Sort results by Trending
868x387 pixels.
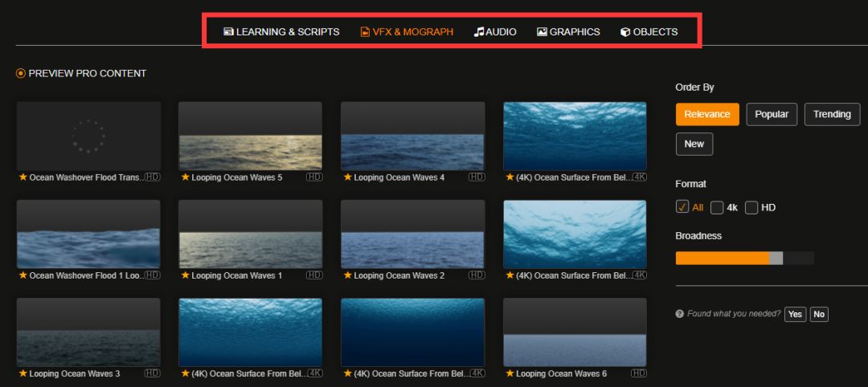click(x=832, y=115)
